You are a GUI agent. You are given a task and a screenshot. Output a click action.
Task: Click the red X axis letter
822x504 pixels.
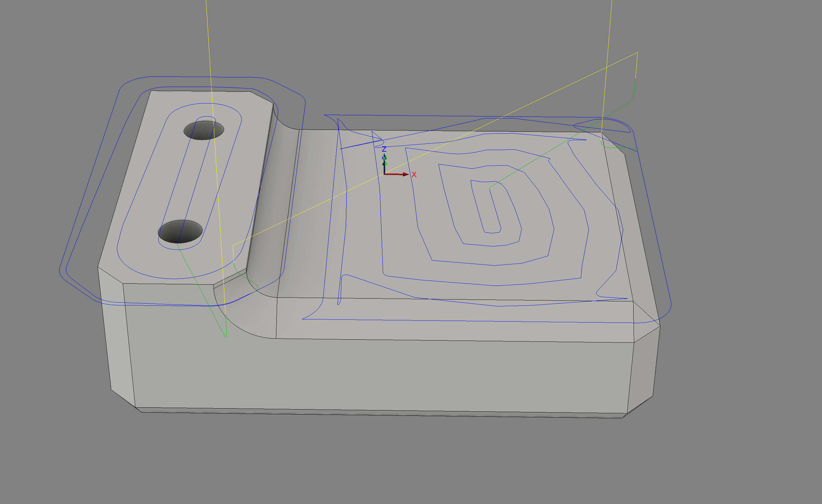tap(414, 175)
